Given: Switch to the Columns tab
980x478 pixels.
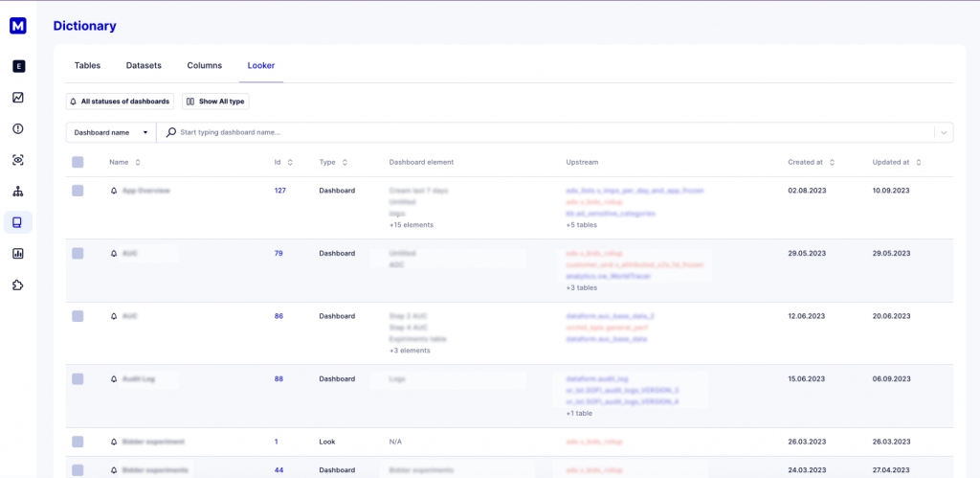Looking at the screenshot, I should click(x=204, y=65).
